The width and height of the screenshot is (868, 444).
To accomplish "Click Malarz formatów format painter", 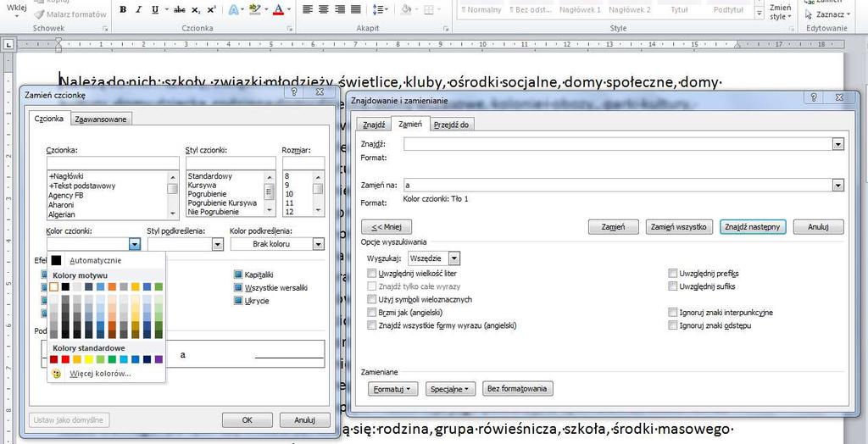I will click(x=70, y=14).
